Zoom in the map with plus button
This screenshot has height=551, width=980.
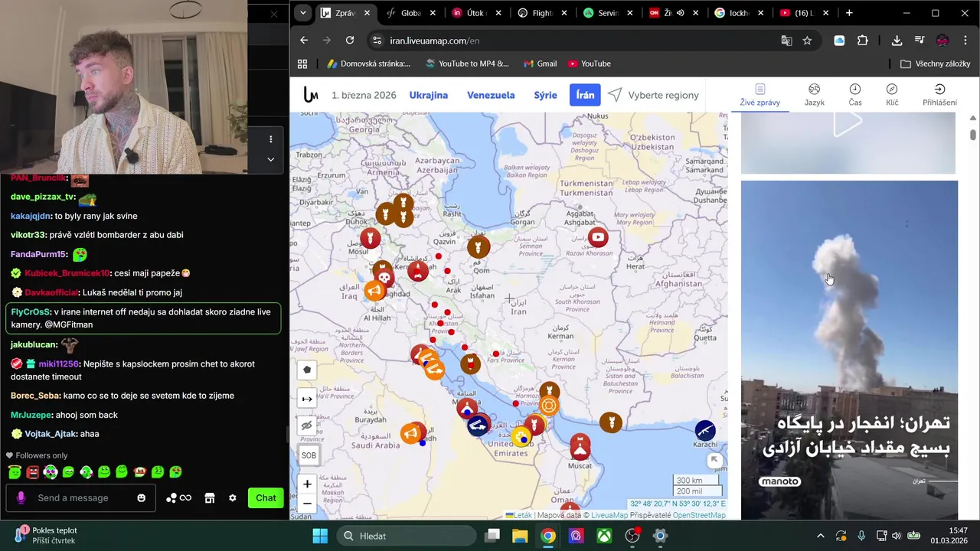coord(307,484)
